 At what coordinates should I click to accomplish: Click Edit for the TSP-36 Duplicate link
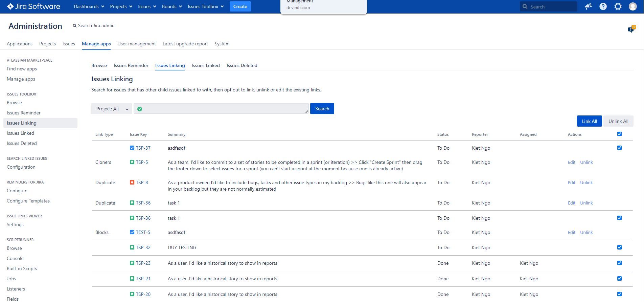pos(572,203)
